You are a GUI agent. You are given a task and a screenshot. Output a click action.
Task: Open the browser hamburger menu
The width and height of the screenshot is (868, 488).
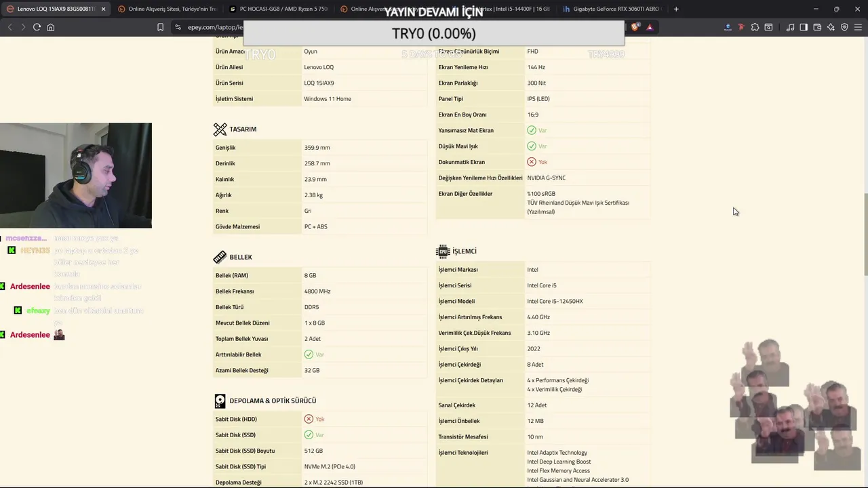point(859,27)
